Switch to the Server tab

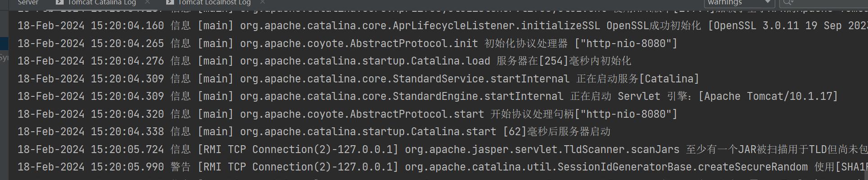28,3
